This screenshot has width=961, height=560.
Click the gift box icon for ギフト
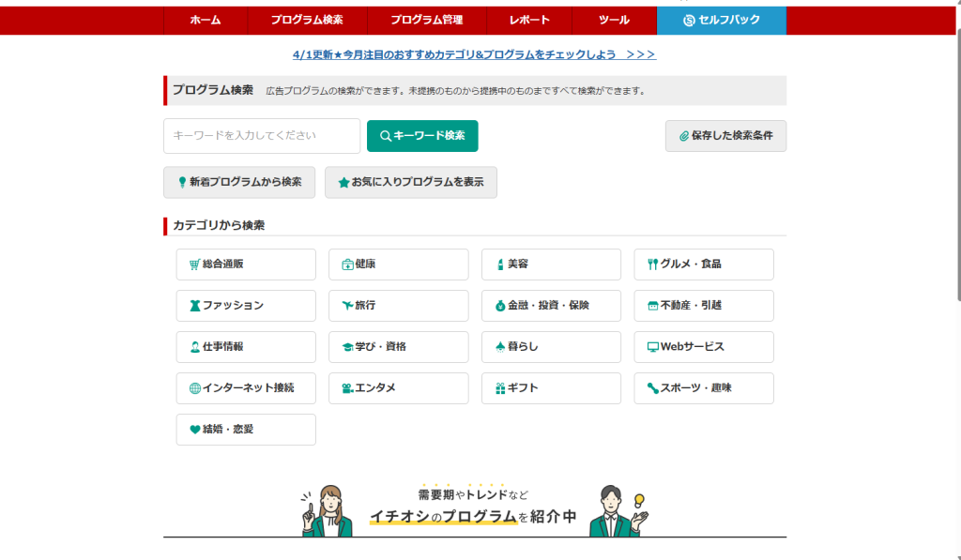pyautogui.click(x=500, y=388)
